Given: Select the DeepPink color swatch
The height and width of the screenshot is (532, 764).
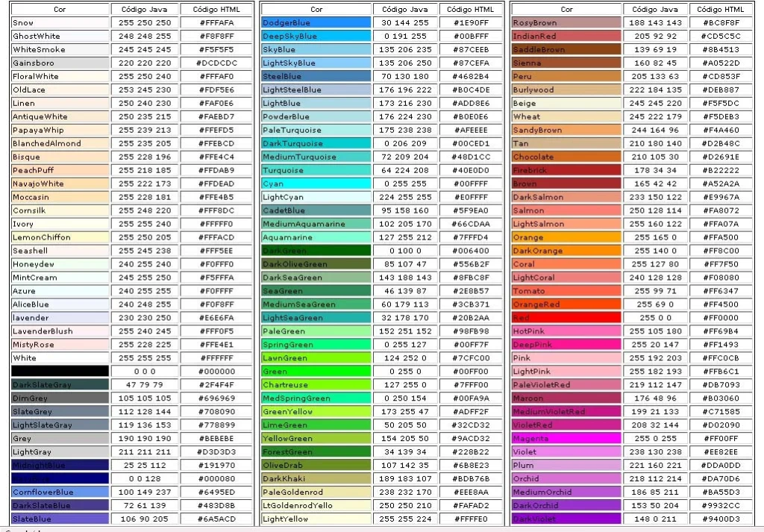Looking at the screenshot, I should coord(566,345).
